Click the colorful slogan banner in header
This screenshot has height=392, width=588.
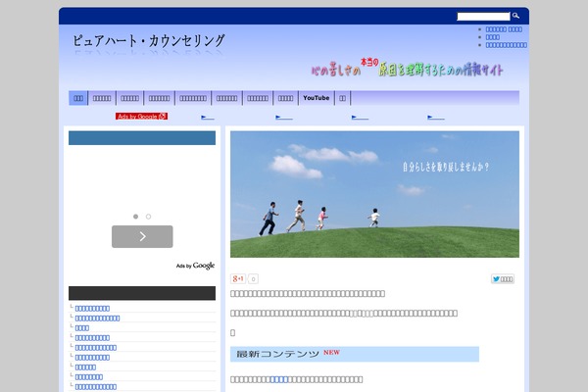(x=407, y=69)
